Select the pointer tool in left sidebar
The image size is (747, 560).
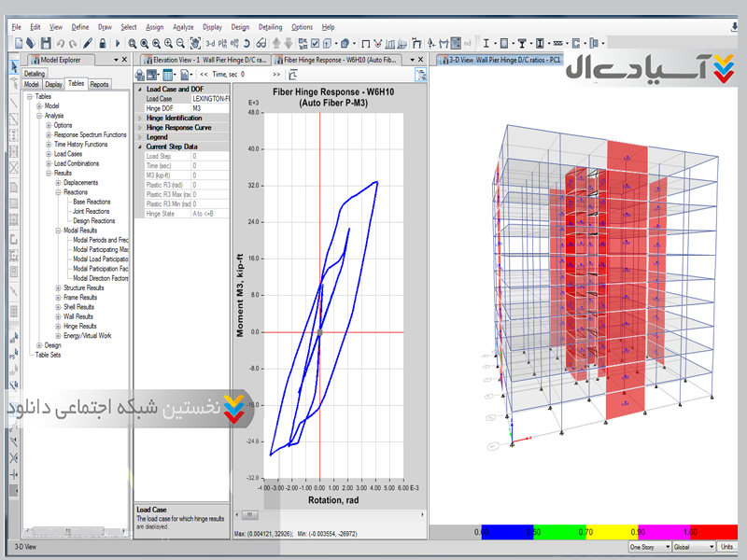(14, 65)
